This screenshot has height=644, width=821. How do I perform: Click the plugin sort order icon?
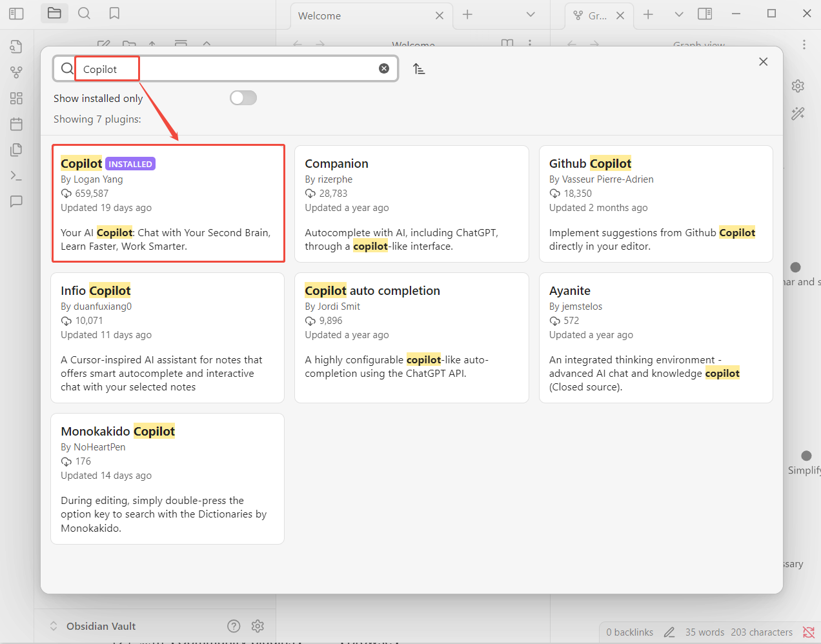pos(419,69)
